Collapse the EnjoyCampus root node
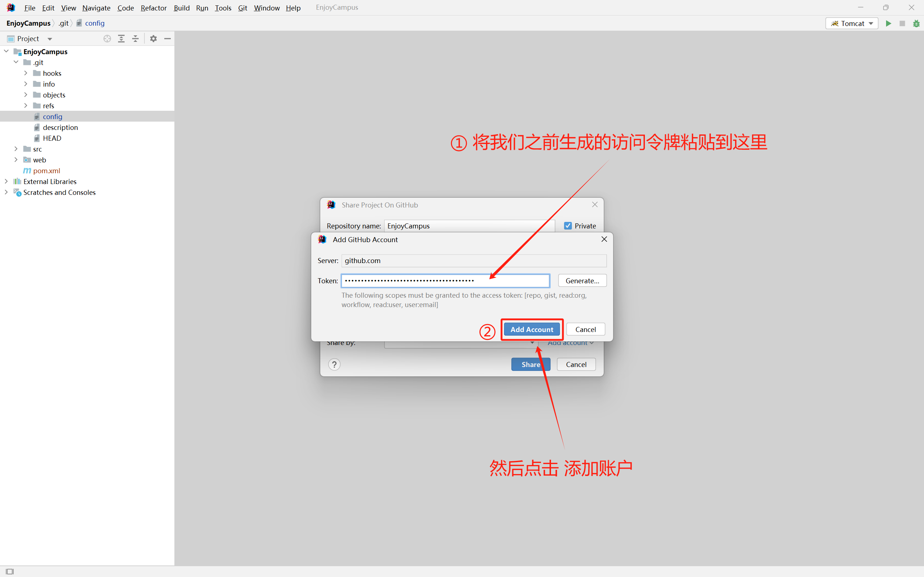 coord(6,51)
